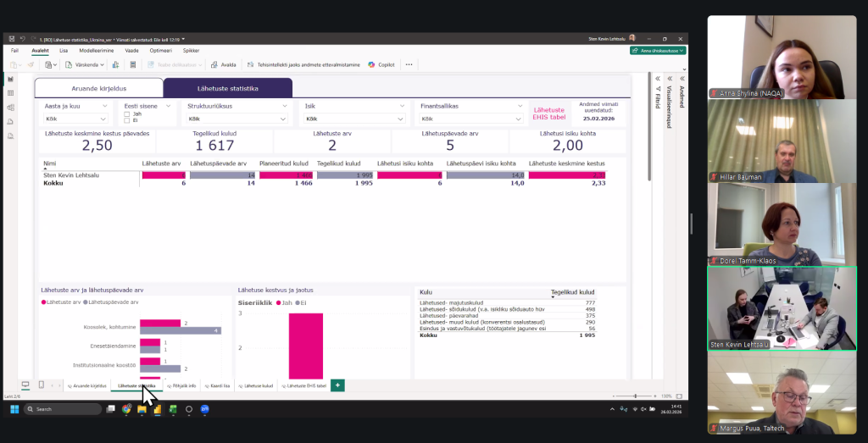Screen dimensions: 868x443
Task: Add new page with green plus button
Action: coord(337,385)
